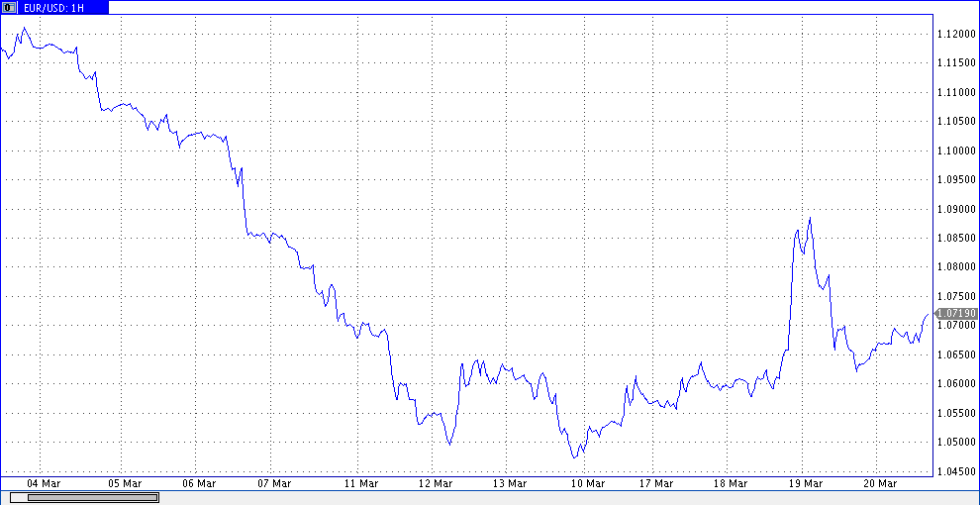Viewport: 980px width, 505px height.
Task: Click the 07 Mar date label
Action: (274, 484)
